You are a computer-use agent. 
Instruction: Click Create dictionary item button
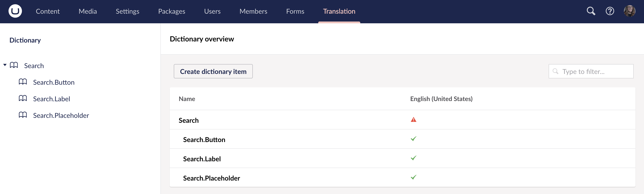pos(213,71)
